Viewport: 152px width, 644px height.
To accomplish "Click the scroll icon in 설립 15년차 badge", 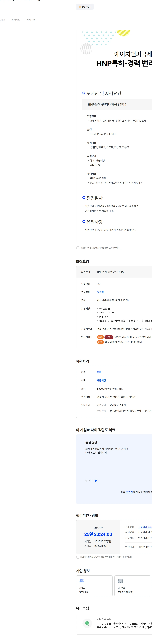I will click(79, 7).
